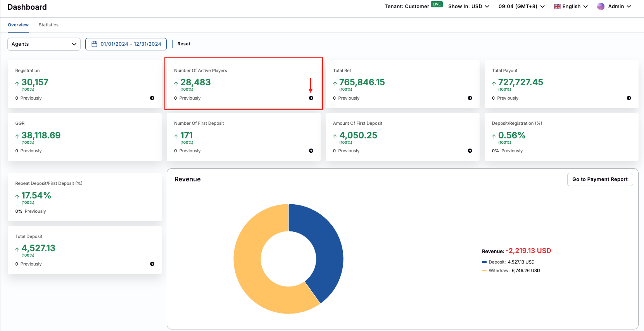The image size is (644, 331).
Task: Click Total Payout card arrow icon
Action: tap(629, 98)
